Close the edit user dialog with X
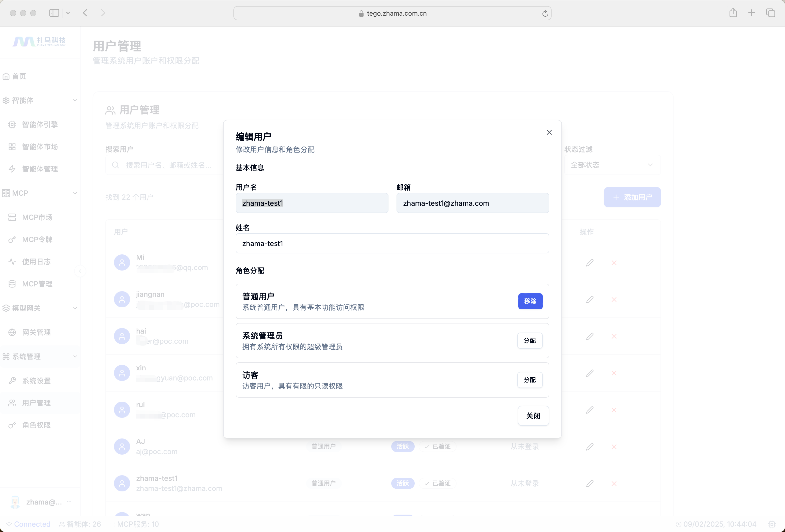Screen dimensions: 785x532 tap(549, 132)
